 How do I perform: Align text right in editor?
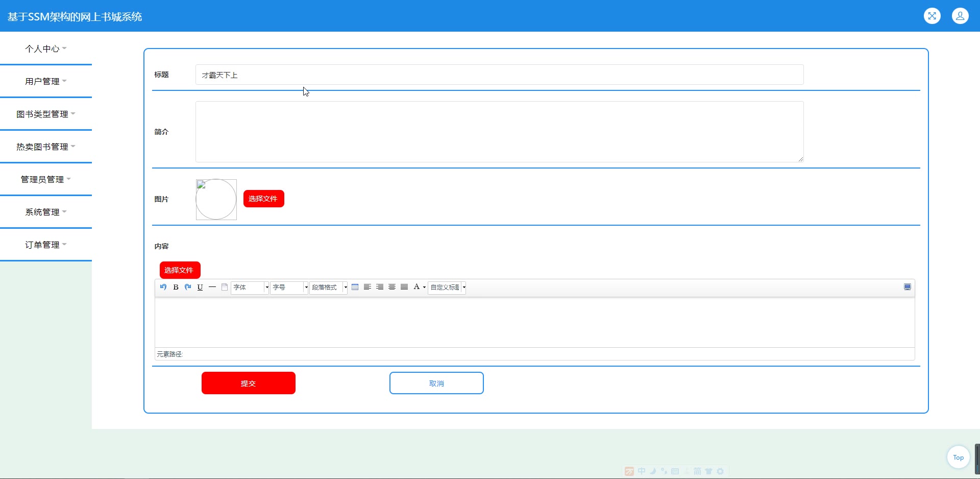point(380,287)
